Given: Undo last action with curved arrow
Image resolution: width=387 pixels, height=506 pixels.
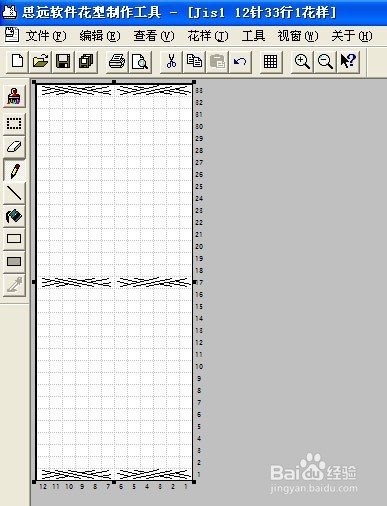Looking at the screenshot, I should pos(240,62).
